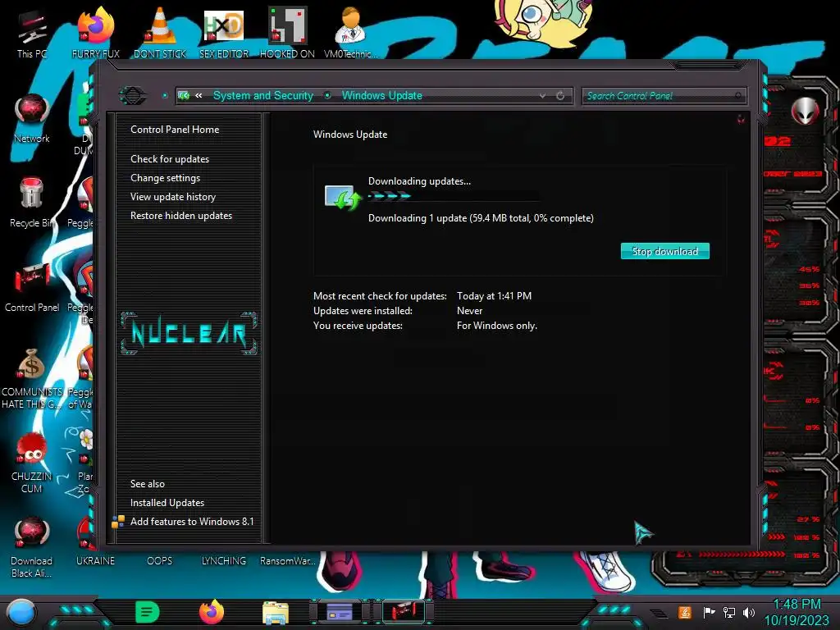Open the This PC desktop icon
Viewport: 840px width, 630px height.
[x=32, y=34]
